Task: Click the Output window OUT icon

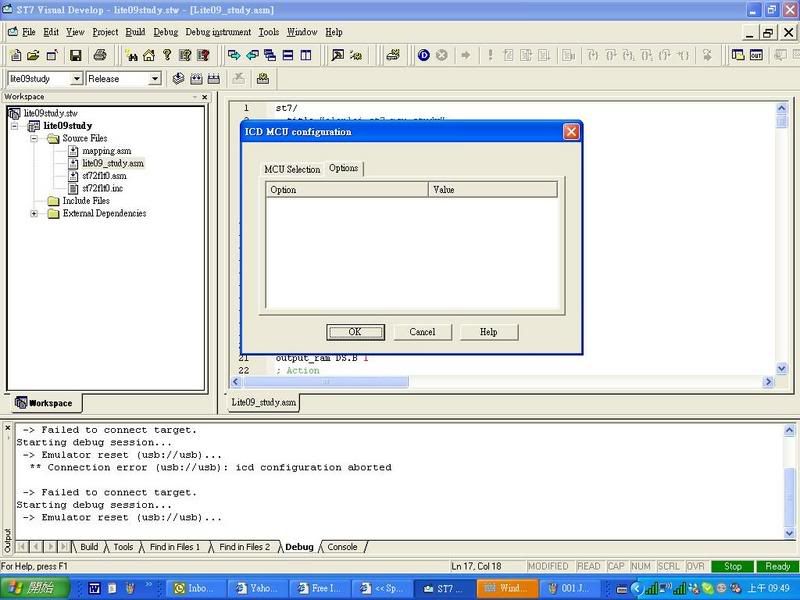Action: click(756, 55)
